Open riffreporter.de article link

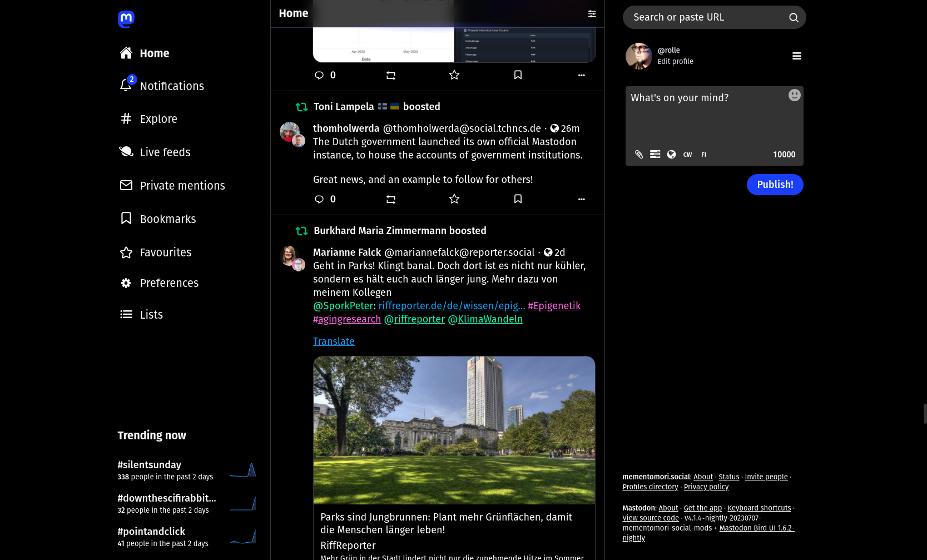[x=452, y=306]
